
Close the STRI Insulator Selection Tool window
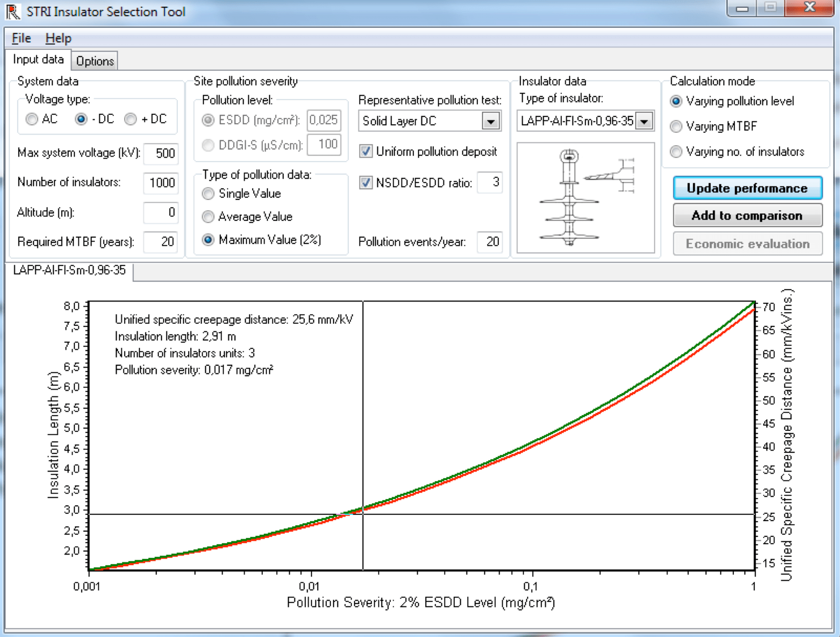(809, 9)
